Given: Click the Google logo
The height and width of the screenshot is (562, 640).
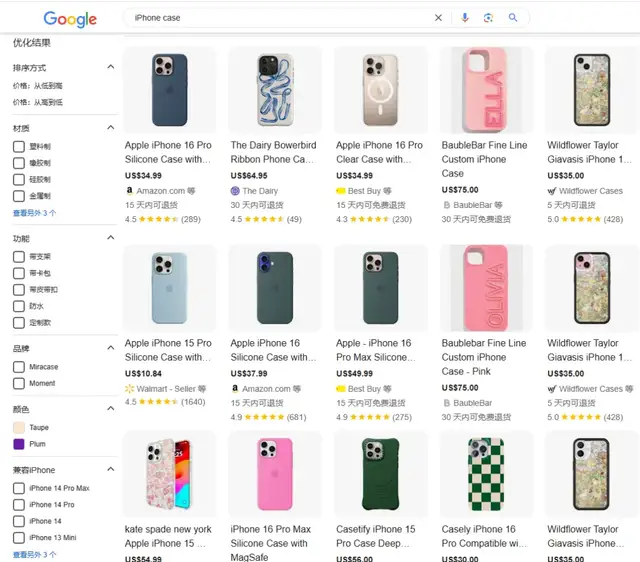Looking at the screenshot, I should 70,19.
